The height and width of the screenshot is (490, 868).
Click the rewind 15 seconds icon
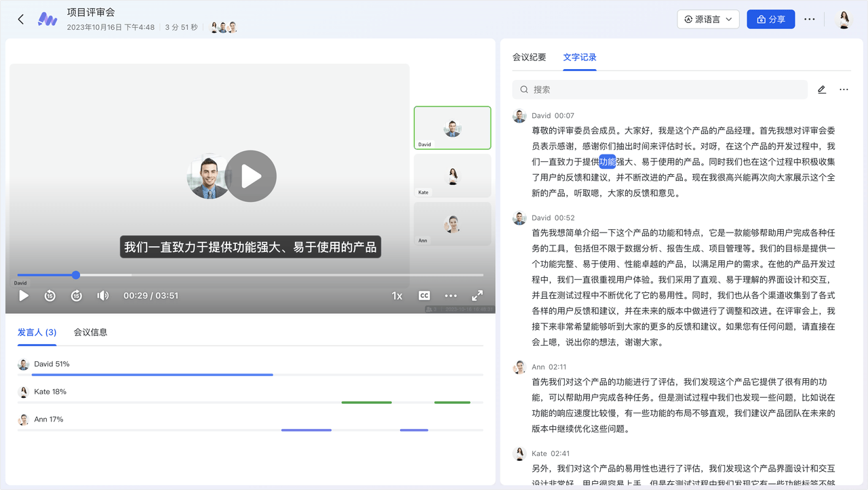point(50,295)
